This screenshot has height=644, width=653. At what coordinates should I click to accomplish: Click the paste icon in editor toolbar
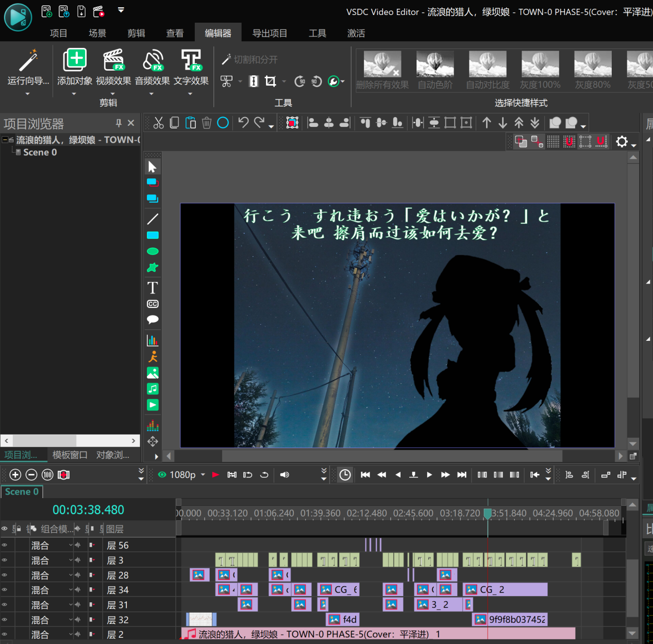(191, 123)
